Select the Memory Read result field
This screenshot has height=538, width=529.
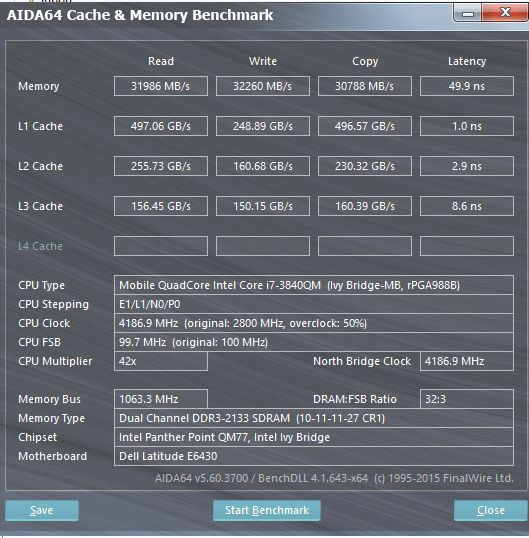tap(161, 86)
